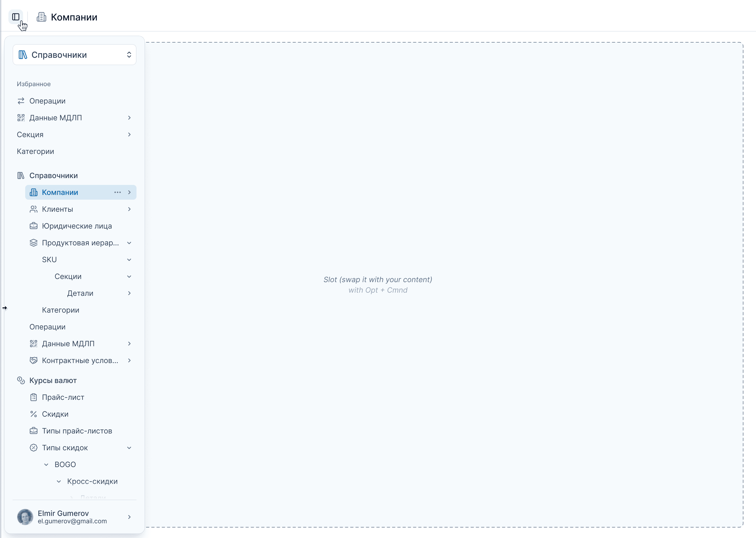Click the books icon in Справочники selector

23,55
